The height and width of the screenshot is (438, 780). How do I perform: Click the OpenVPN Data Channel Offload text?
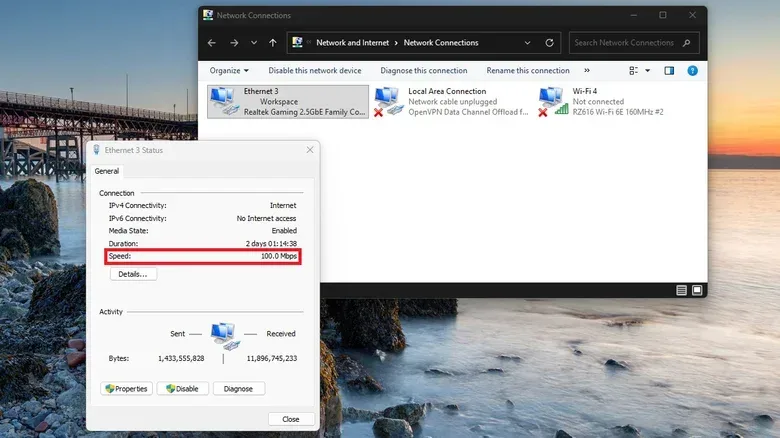(468, 112)
